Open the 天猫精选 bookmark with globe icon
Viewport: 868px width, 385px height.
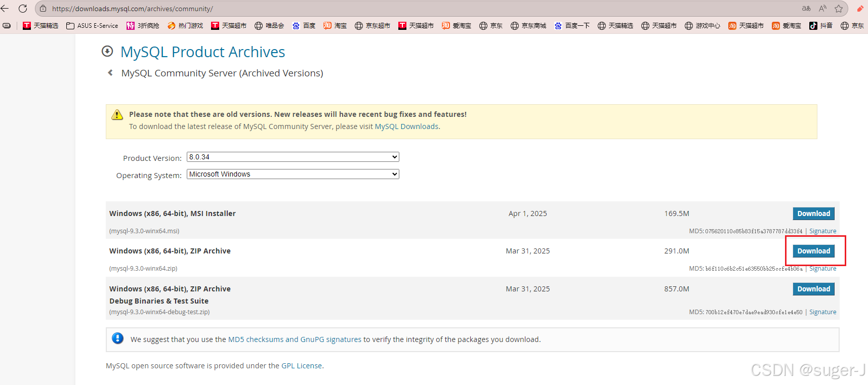(615, 26)
